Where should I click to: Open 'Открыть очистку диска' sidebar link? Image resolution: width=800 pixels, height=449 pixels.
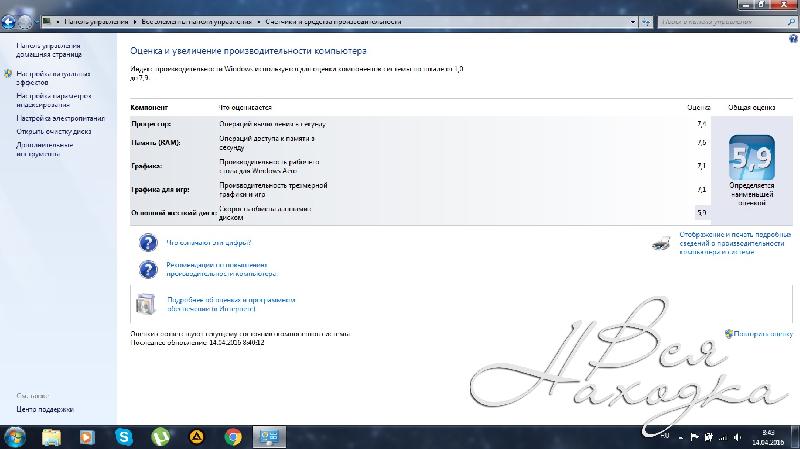54,131
